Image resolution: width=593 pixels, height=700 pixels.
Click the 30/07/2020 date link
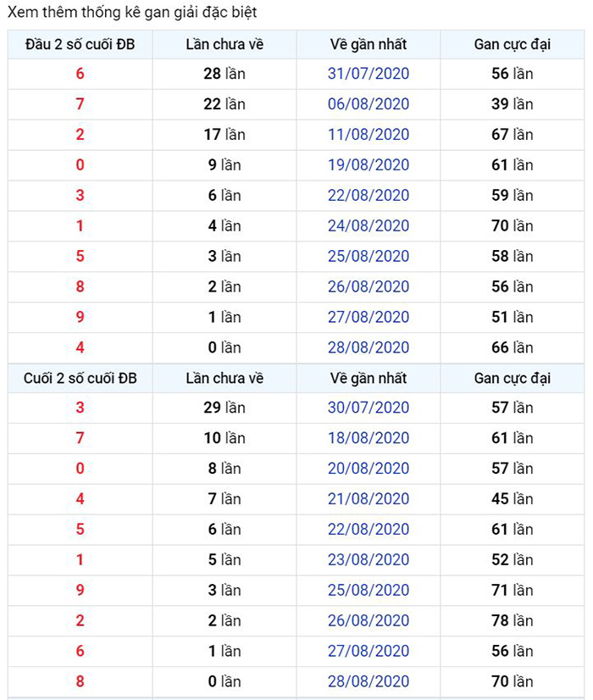tap(369, 408)
